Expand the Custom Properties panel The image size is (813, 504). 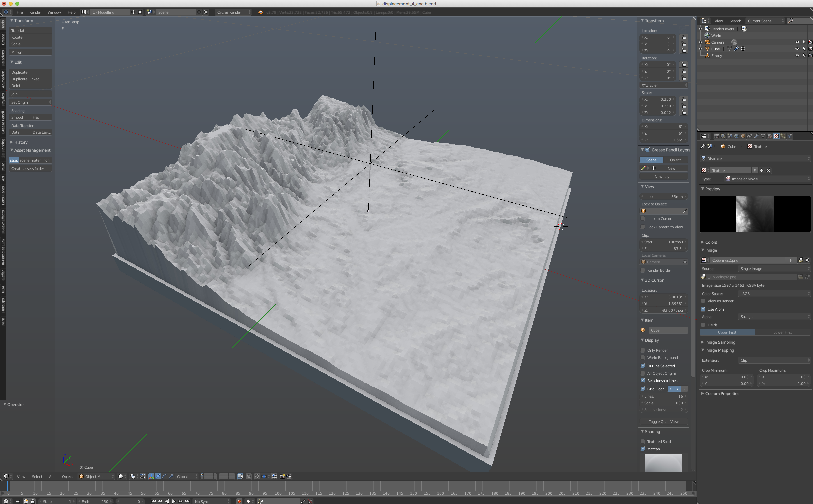722,394
